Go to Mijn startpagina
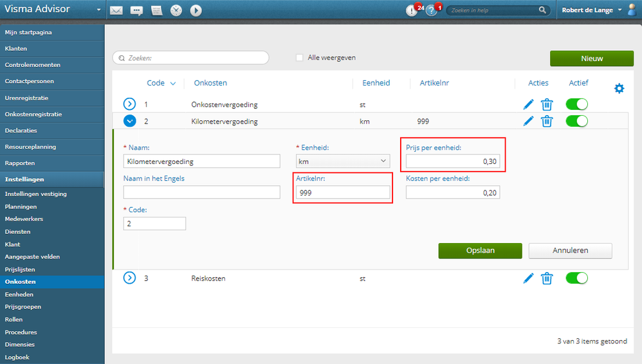 coord(52,32)
